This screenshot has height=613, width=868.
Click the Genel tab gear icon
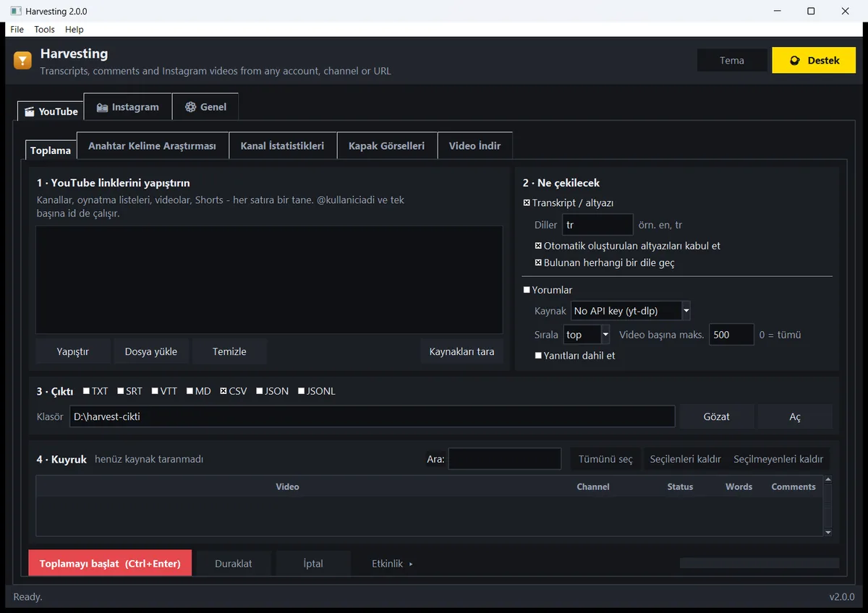191,107
